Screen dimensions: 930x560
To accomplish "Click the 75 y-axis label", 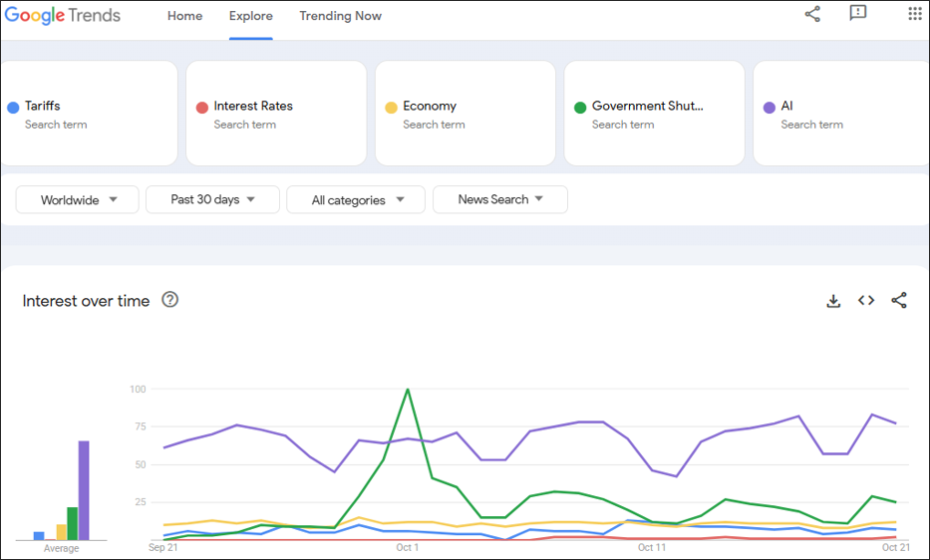I will 140,426.
